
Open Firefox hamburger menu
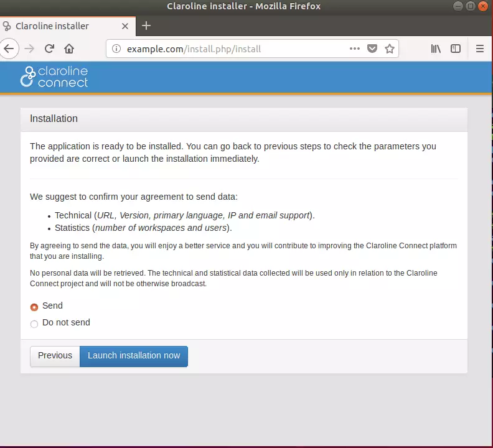click(480, 49)
